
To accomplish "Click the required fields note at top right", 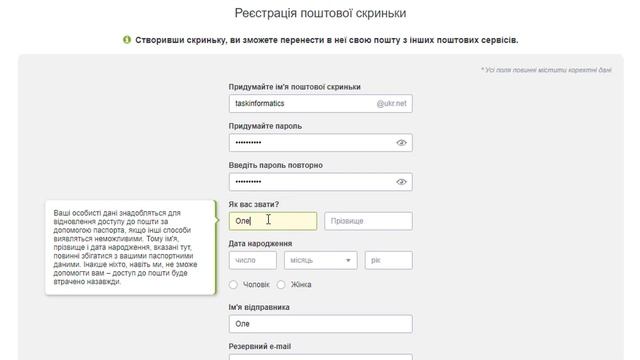I will 546,70.
